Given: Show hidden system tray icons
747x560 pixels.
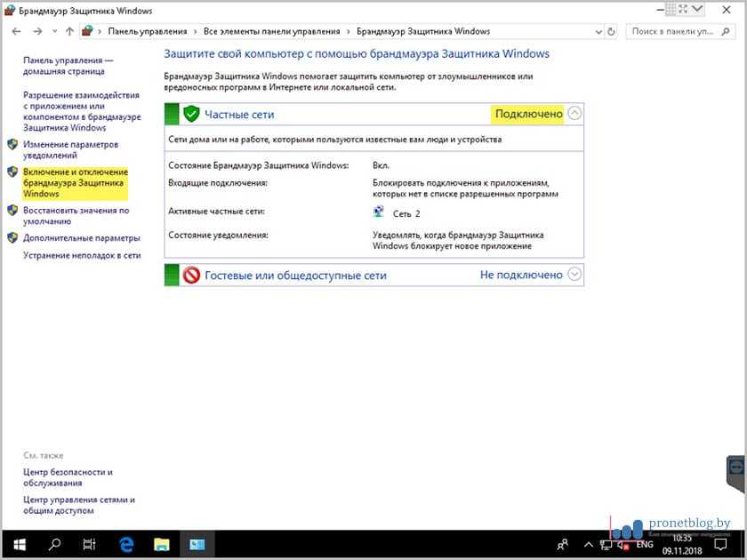Looking at the screenshot, I should click(x=589, y=543).
